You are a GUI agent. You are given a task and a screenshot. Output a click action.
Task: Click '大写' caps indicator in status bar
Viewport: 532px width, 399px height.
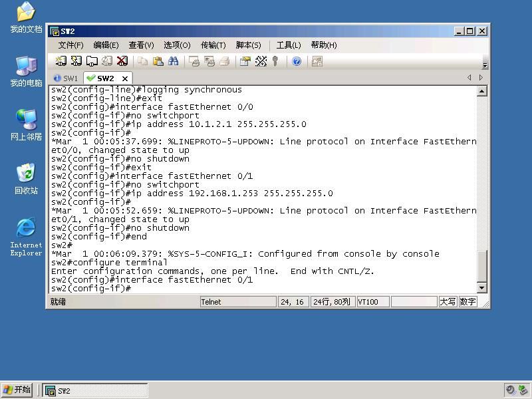click(448, 302)
